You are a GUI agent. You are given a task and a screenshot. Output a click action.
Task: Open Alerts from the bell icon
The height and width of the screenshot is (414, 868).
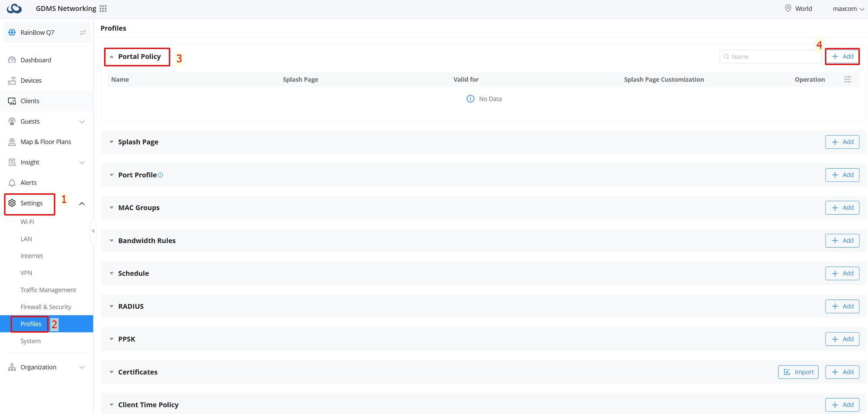coord(12,183)
